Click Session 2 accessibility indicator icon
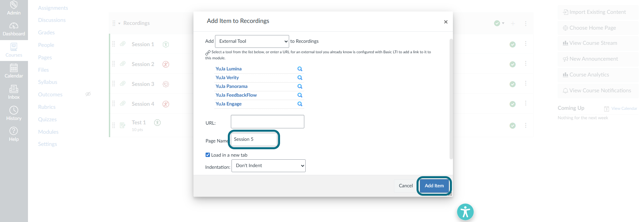 point(166,64)
